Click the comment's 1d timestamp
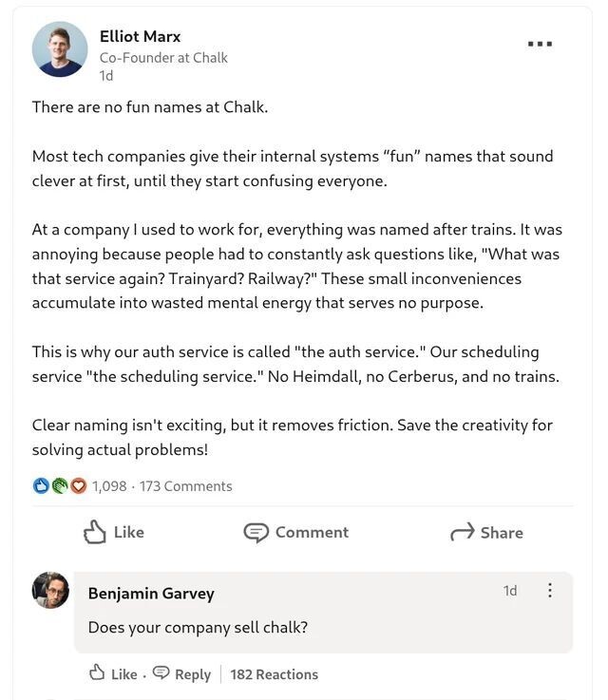The image size is (608, 700). [x=510, y=591]
